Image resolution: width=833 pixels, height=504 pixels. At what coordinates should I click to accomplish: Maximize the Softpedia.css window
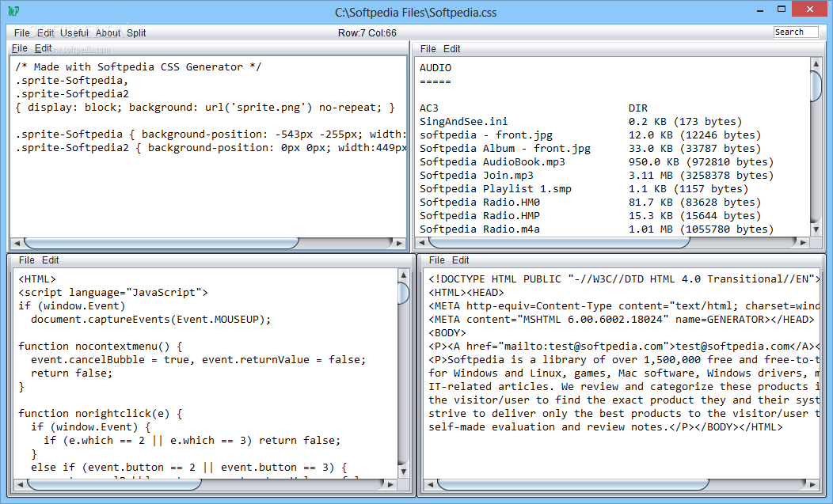[781, 10]
